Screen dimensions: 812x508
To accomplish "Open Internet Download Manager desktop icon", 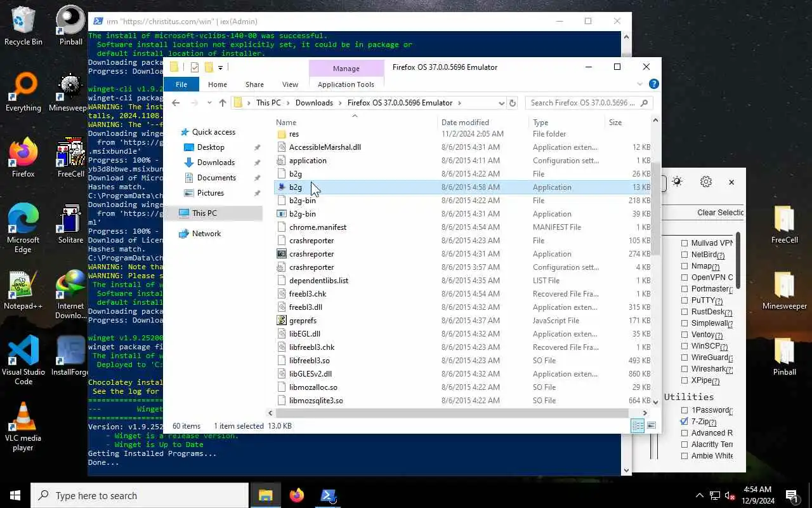I will tap(70, 295).
